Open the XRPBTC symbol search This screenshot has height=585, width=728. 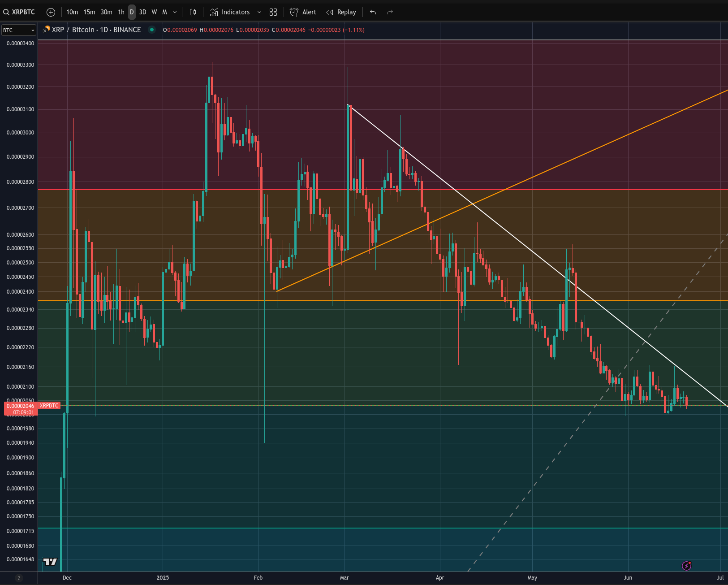point(19,12)
